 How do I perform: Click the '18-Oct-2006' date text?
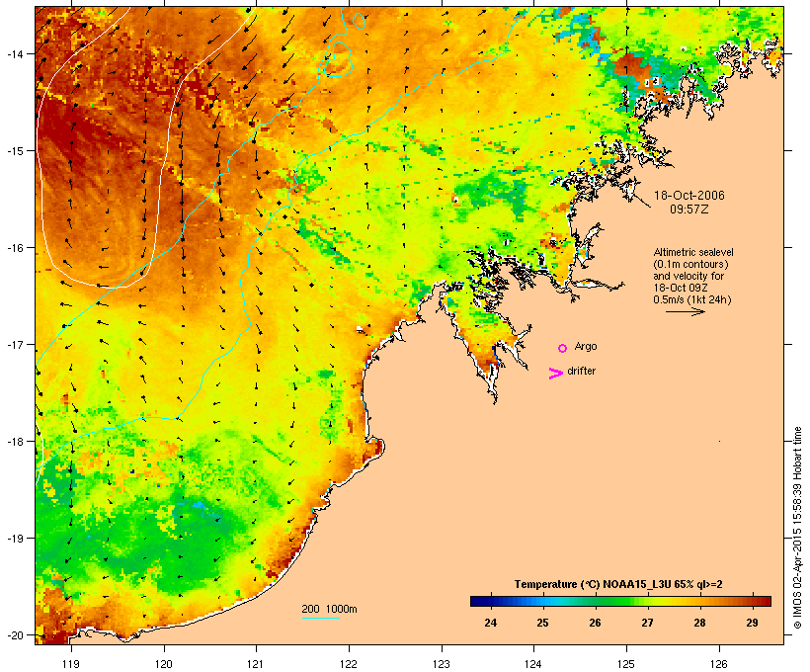click(689, 196)
